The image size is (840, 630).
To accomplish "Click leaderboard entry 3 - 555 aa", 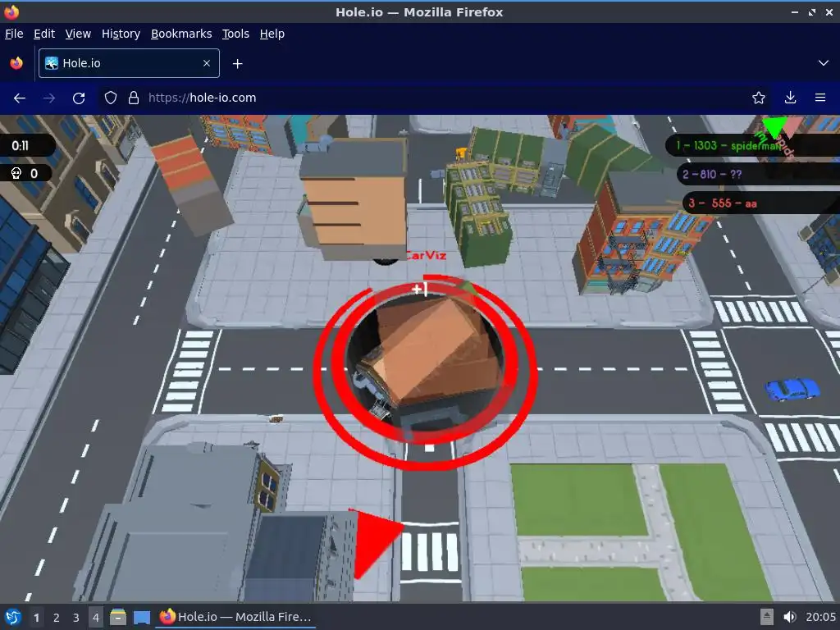I will pos(761,203).
